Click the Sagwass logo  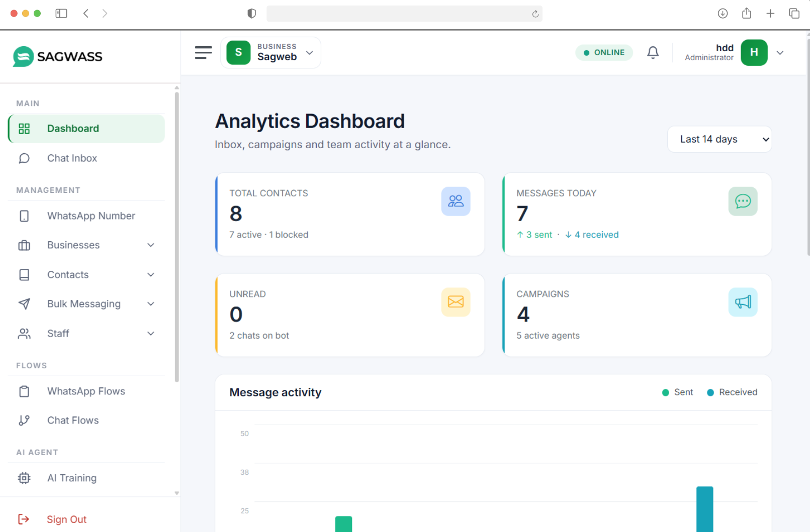pyautogui.click(x=58, y=57)
